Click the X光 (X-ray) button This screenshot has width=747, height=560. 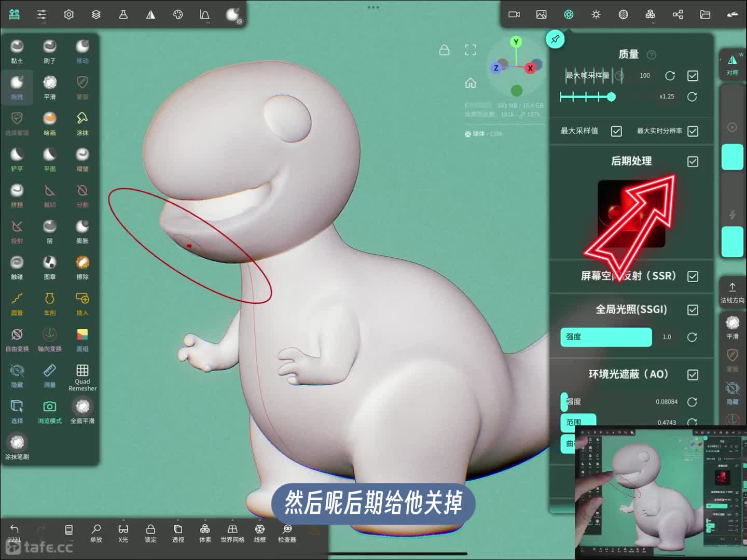pos(123,533)
